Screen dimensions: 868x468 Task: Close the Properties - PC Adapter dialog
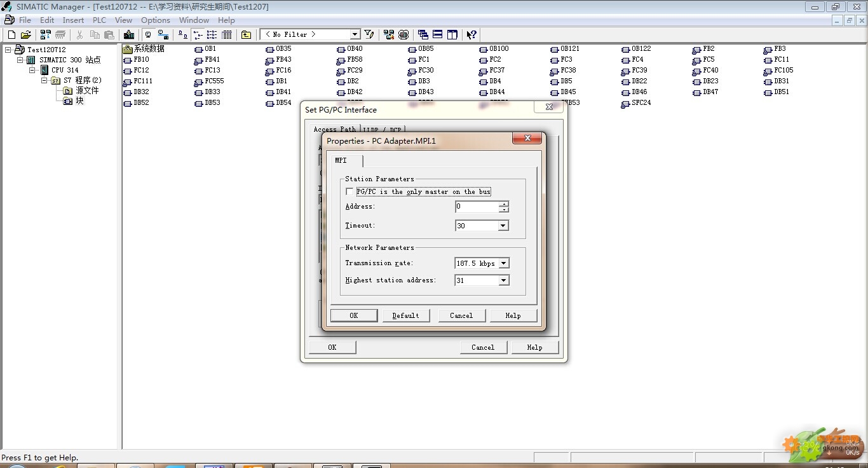click(527, 139)
